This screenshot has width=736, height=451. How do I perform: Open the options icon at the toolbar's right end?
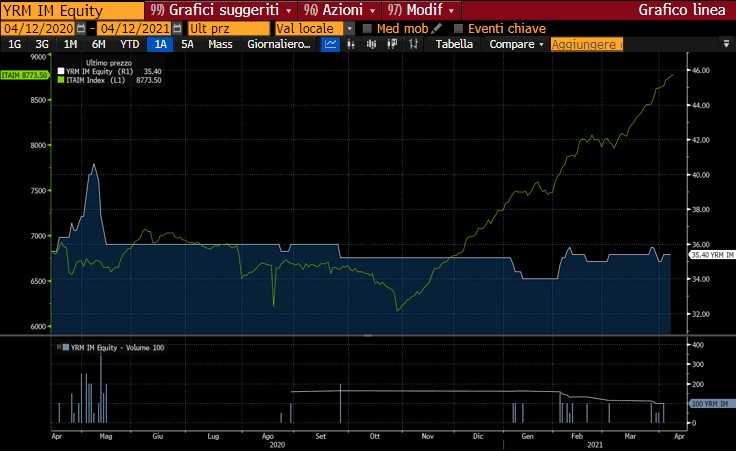point(726,44)
